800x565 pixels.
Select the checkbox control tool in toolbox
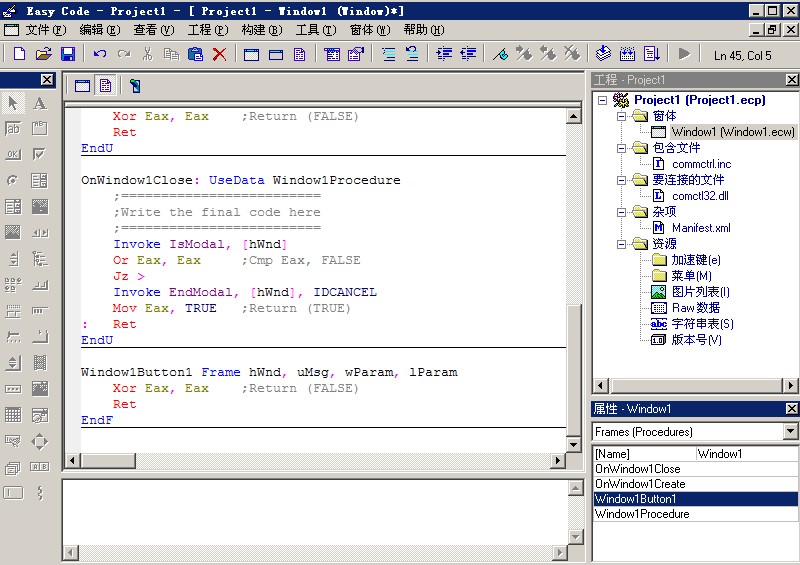[40, 155]
